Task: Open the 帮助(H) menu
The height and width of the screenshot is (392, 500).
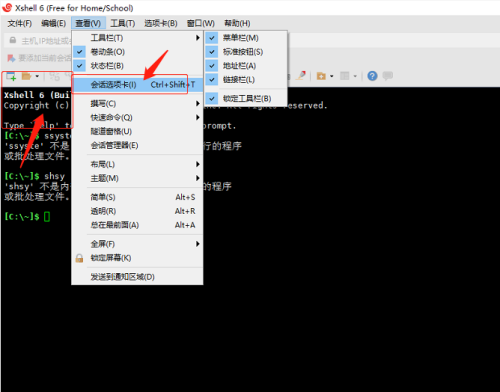Action: [237, 23]
